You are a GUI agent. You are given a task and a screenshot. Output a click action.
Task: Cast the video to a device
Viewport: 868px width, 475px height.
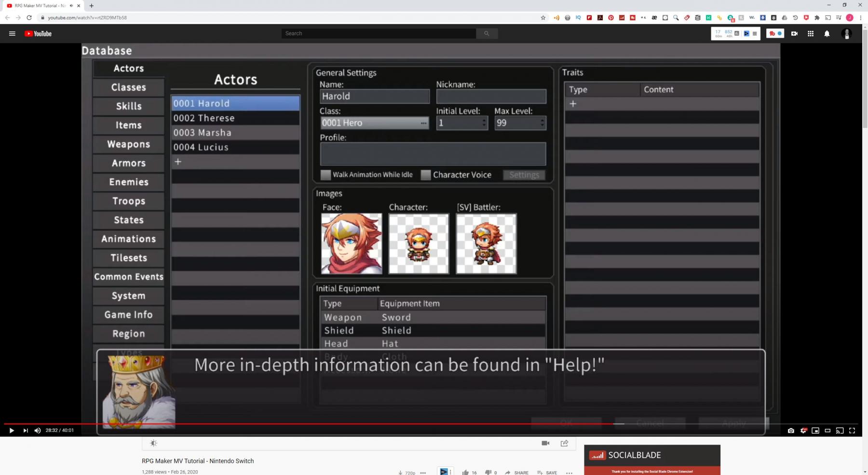(x=840, y=431)
